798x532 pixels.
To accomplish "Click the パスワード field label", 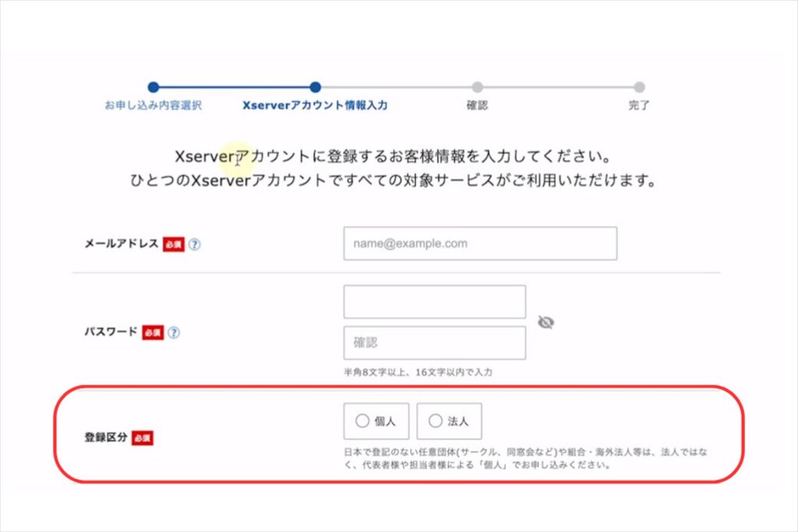I will pos(111,332).
